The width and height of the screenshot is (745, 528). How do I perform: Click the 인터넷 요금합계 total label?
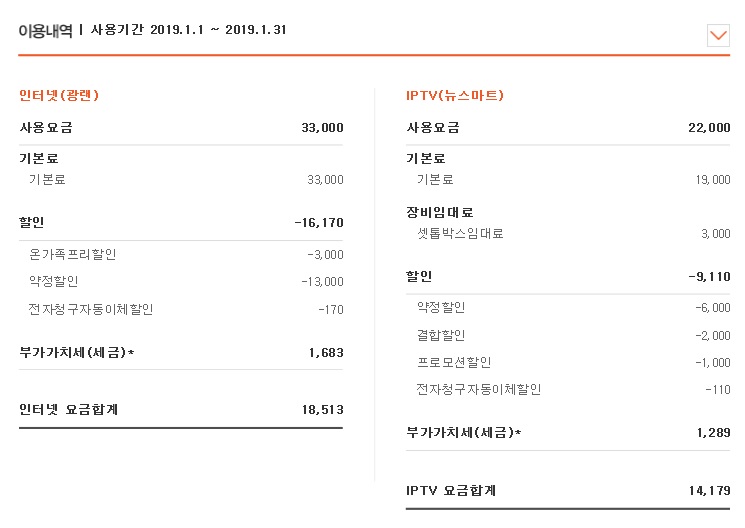point(69,409)
